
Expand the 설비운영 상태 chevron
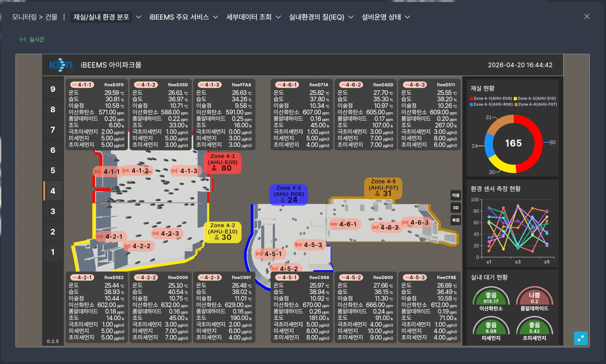tap(407, 17)
